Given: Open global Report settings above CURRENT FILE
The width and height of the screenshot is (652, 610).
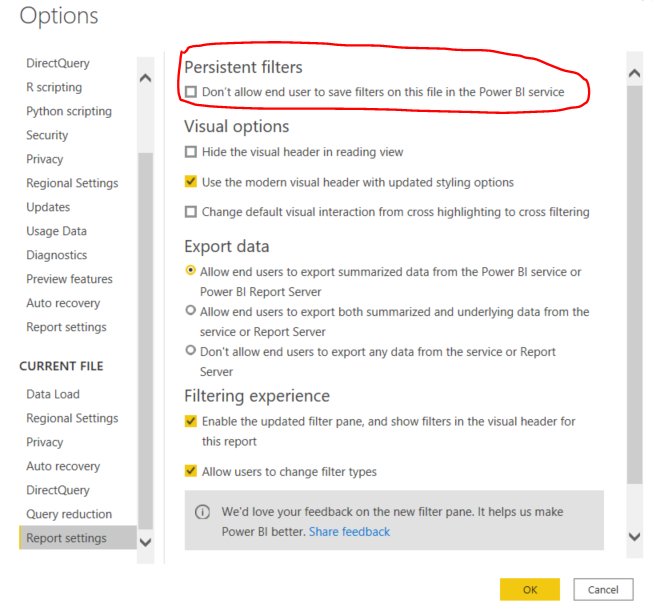Looking at the screenshot, I should point(67,327).
